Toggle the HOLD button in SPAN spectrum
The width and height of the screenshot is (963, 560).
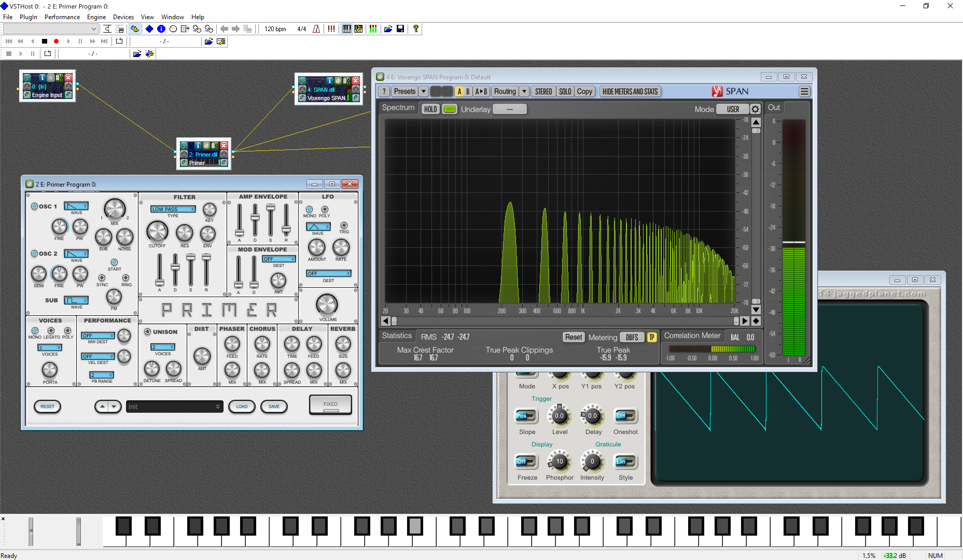click(x=430, y=109)
